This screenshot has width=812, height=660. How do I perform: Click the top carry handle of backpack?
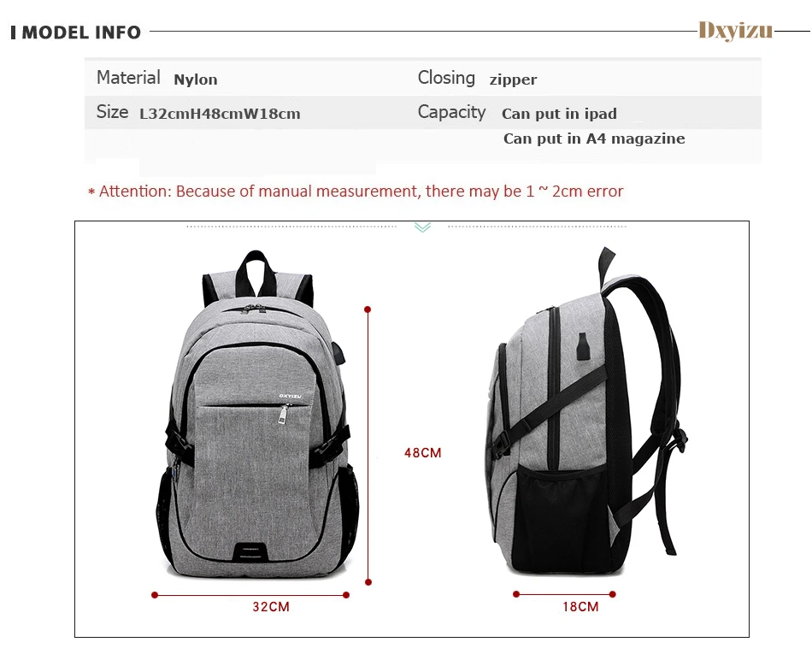point(256,272)
